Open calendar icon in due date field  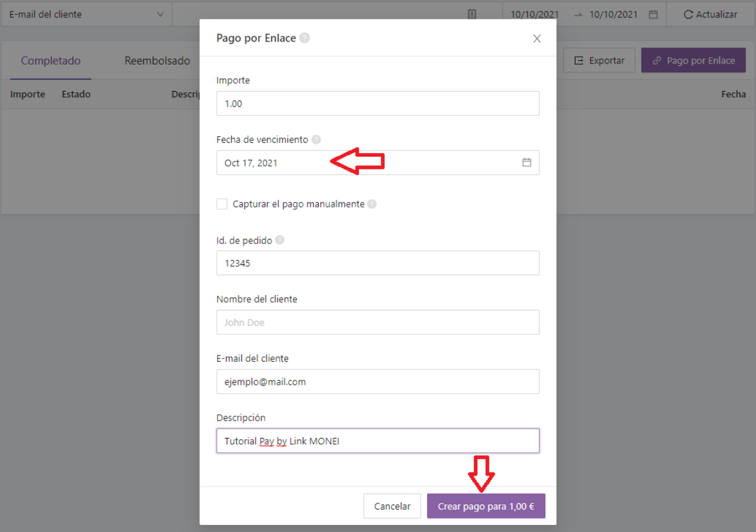coord(526,163)
